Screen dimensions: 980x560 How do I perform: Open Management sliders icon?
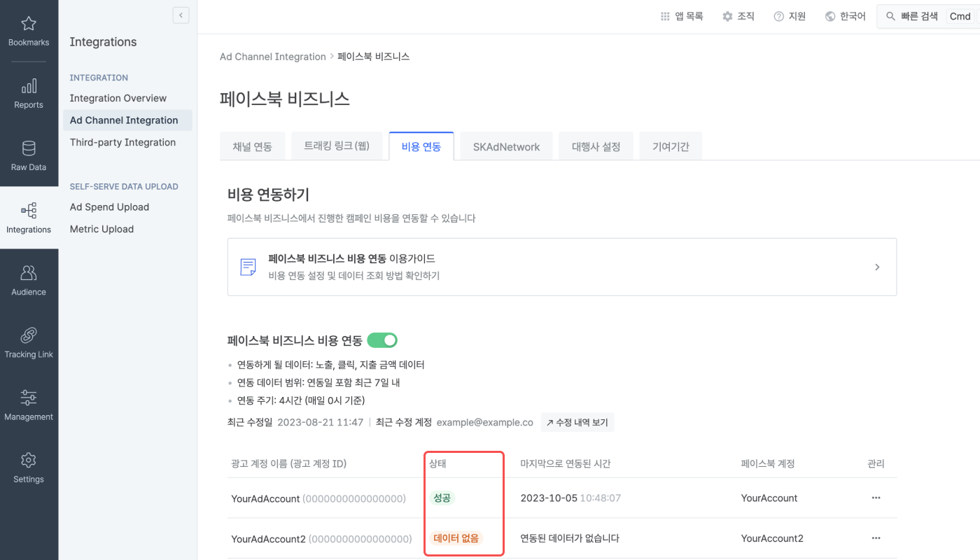pos(29,398)
